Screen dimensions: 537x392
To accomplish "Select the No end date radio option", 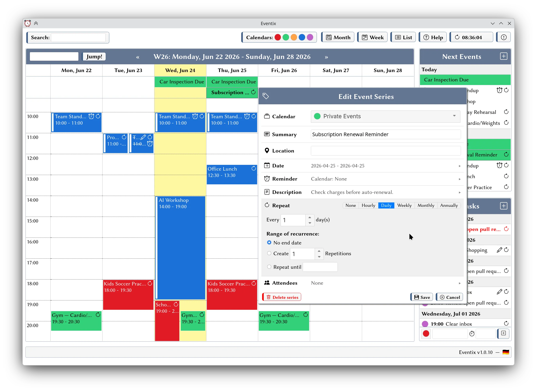I will 269,242.
